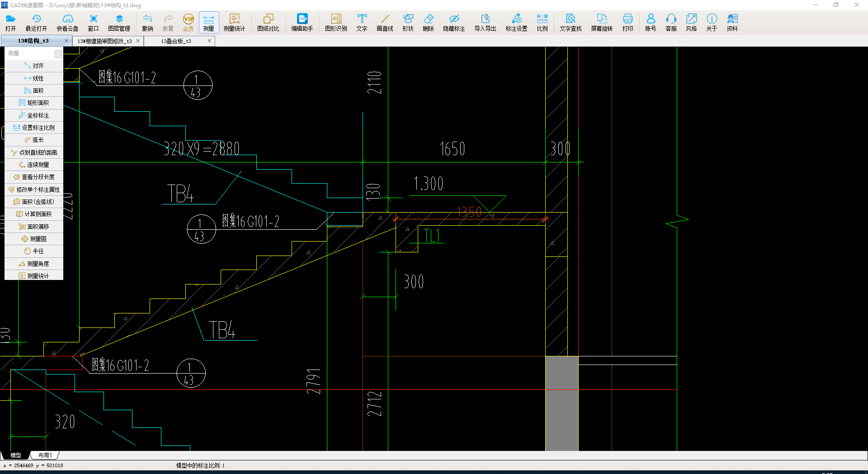Image resolution: width=868 pixels, height=474 pixels.
Task: Close the 13叠合板_t3 tab
Action: (x=209, y=41)
